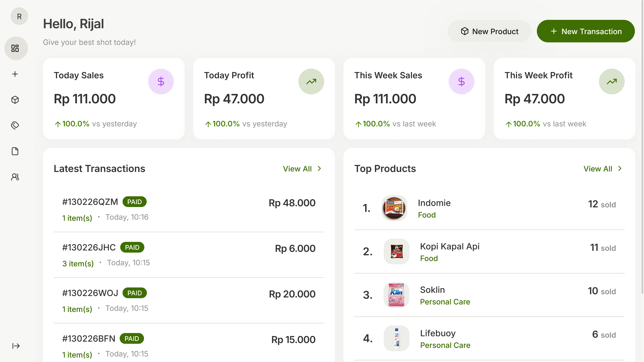The height and width of the screenshot is (362, 644).
Task: Open the users icon in sidebar
Action: [15, 177]
